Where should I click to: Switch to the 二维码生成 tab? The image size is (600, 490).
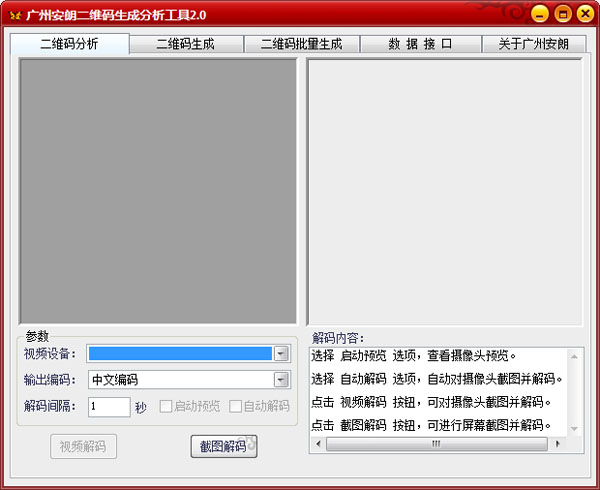pos(185,44)
